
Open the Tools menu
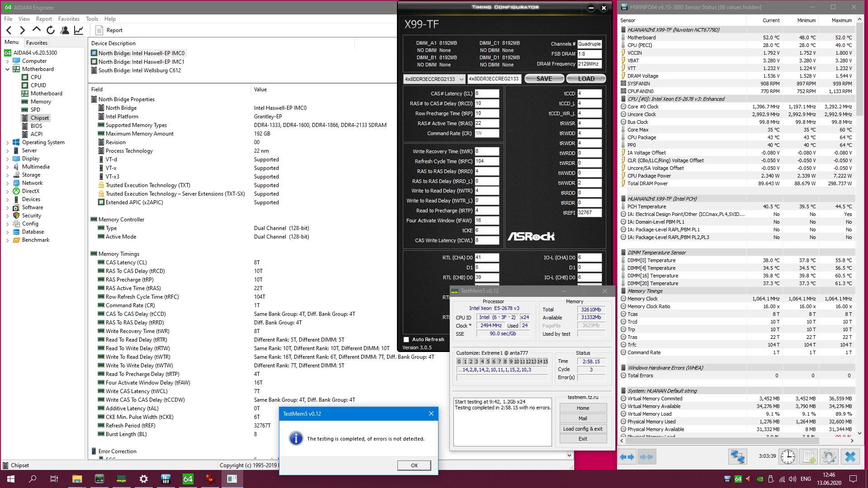pos(92,19)
